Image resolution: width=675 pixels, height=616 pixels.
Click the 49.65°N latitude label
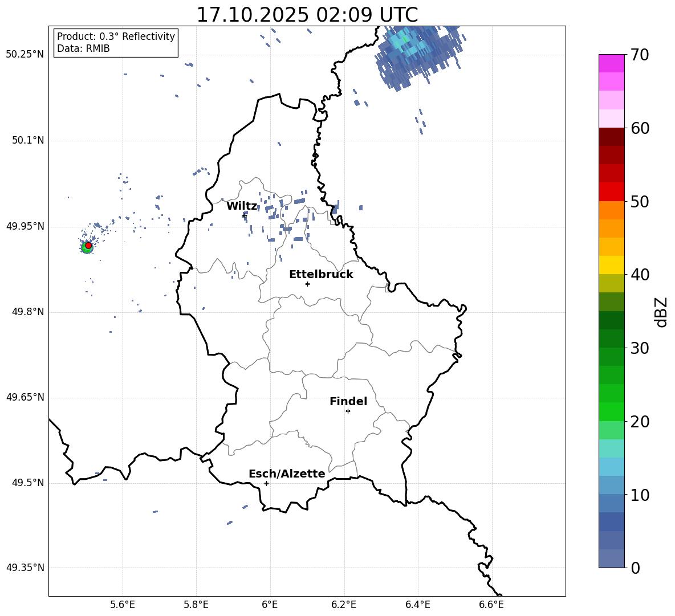[x=25, y=397]
